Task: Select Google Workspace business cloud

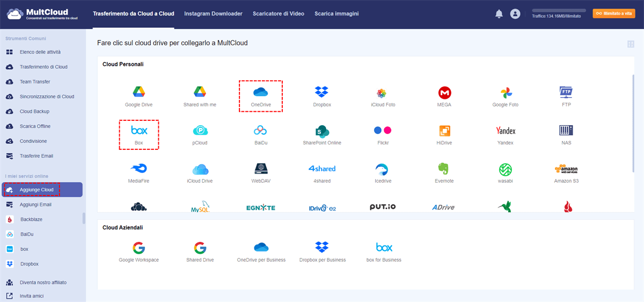Action: pyautogui.click(x=139, y=248)
